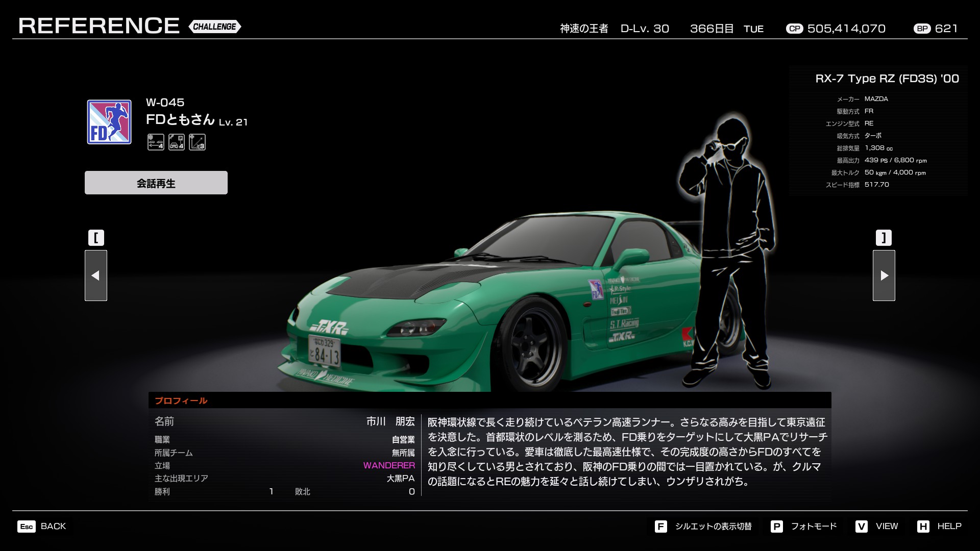Click the BP points badge

click(x=922, y=29)
